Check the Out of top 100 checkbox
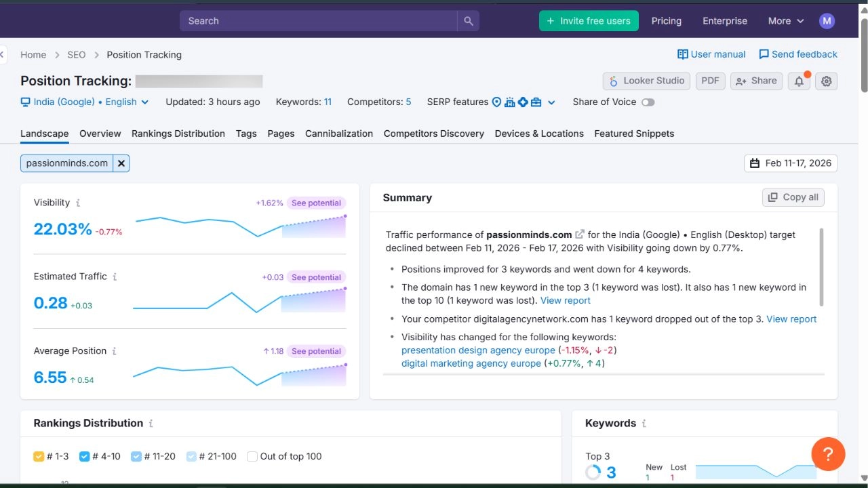Image resolution: width=868 pixels, height=488 pixels. 252,456
